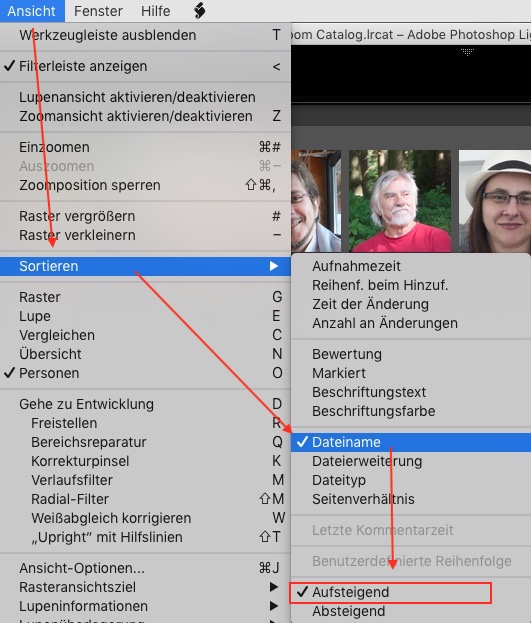531x623 pixels.
Task: Open the Fenster menu
Action: 98,11
